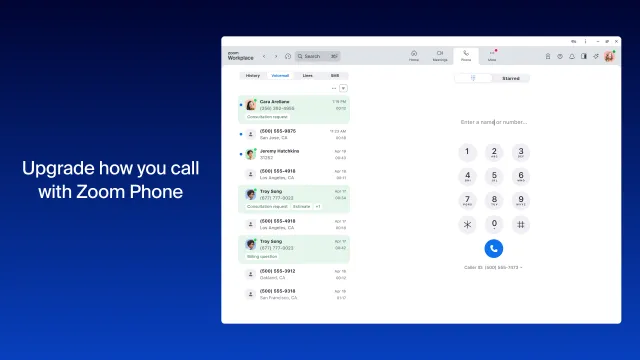
Task: Click Cora Arellano's avatar
Action: (x=251, y=105)
